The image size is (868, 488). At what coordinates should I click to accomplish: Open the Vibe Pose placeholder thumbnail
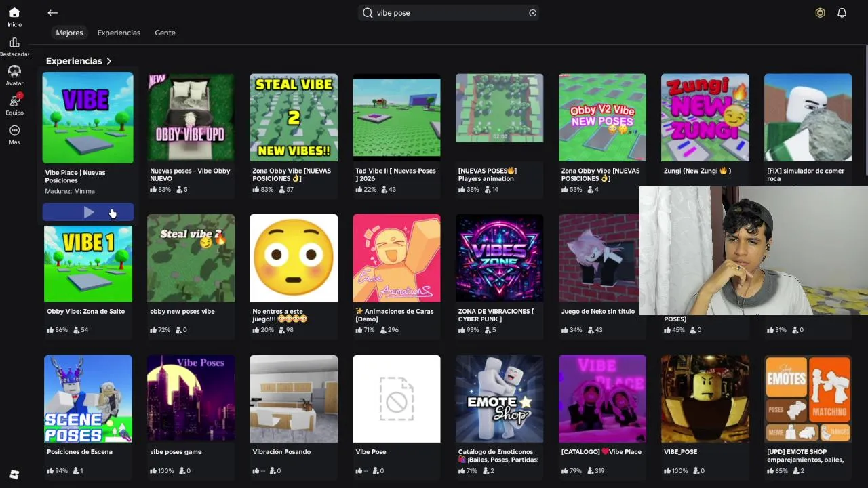397,399
